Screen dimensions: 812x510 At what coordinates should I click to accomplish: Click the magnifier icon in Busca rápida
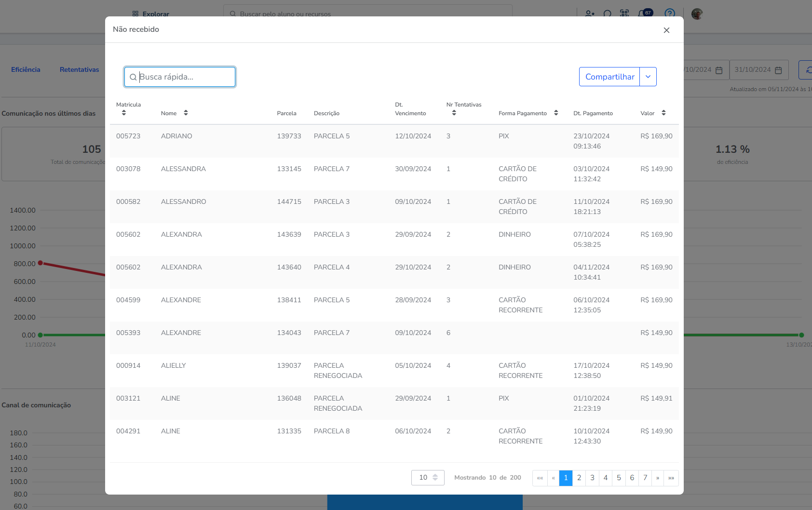(133, 77)
